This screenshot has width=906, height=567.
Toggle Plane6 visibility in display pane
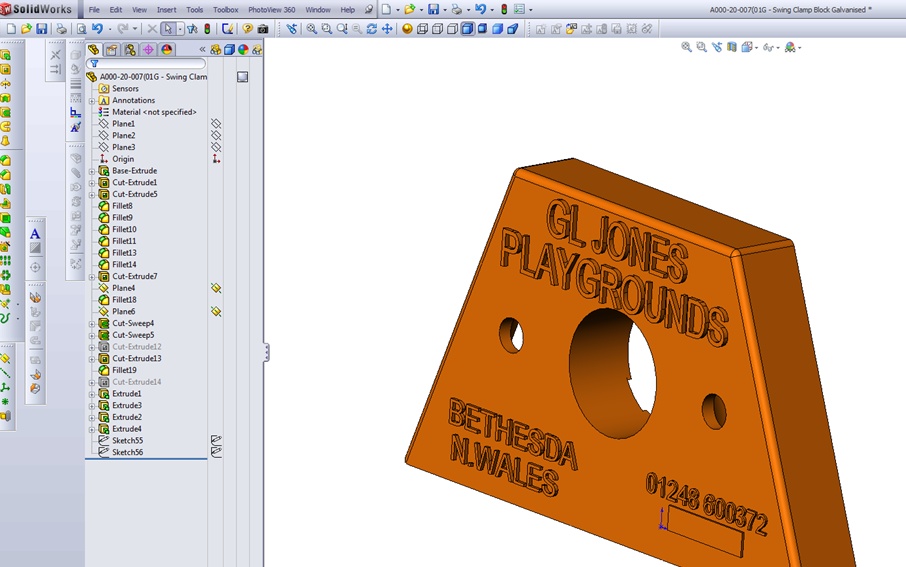(x=216, y=312)
